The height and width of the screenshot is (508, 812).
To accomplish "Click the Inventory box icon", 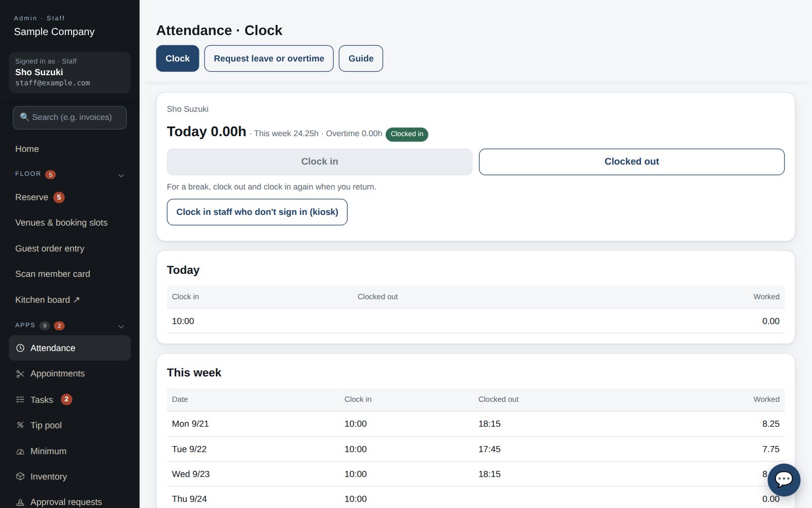I will [x=20, y=477].
